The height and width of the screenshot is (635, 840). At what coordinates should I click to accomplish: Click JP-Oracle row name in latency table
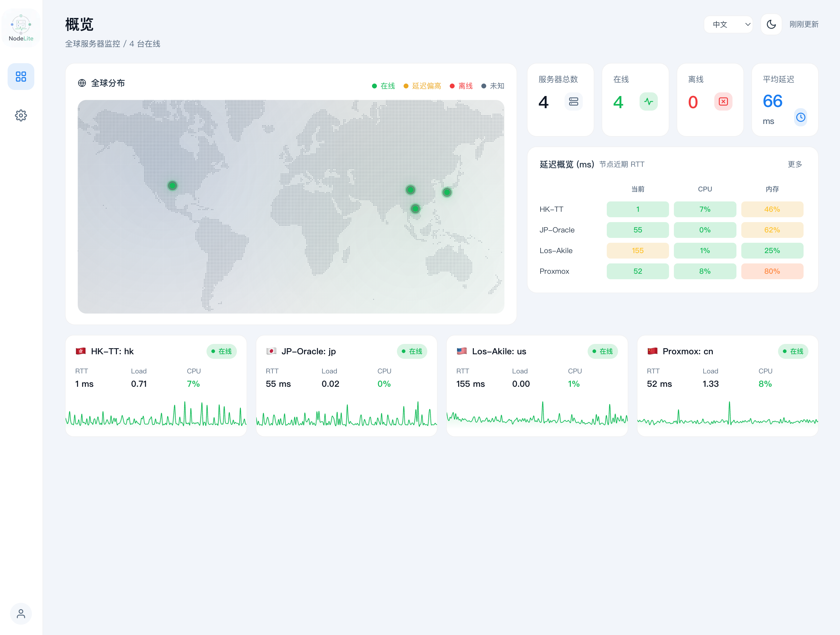click(x=557, y=230)
